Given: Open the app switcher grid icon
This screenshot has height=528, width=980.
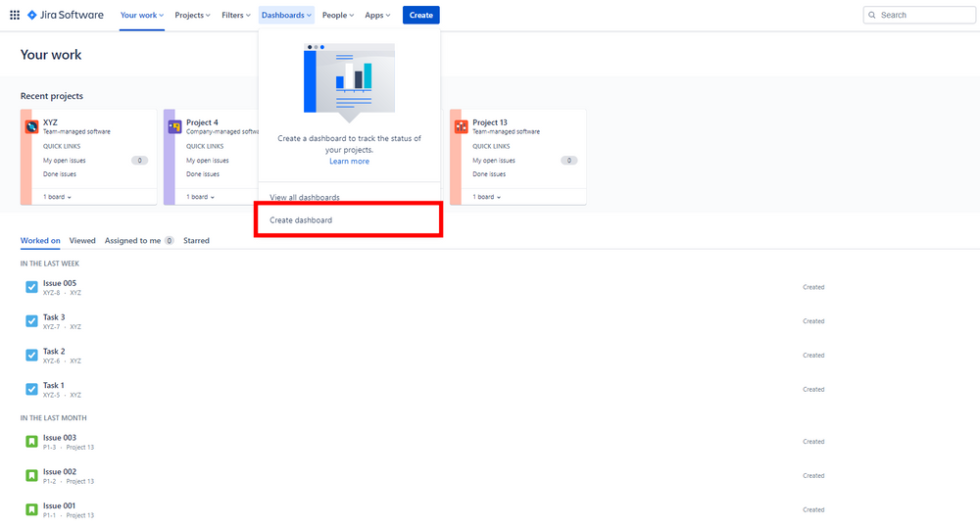Looking at the screenshot, I should point(15,15).
